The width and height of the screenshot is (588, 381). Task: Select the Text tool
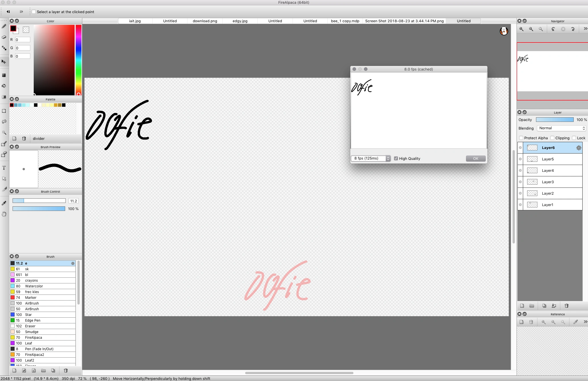[x=4, y=168]
